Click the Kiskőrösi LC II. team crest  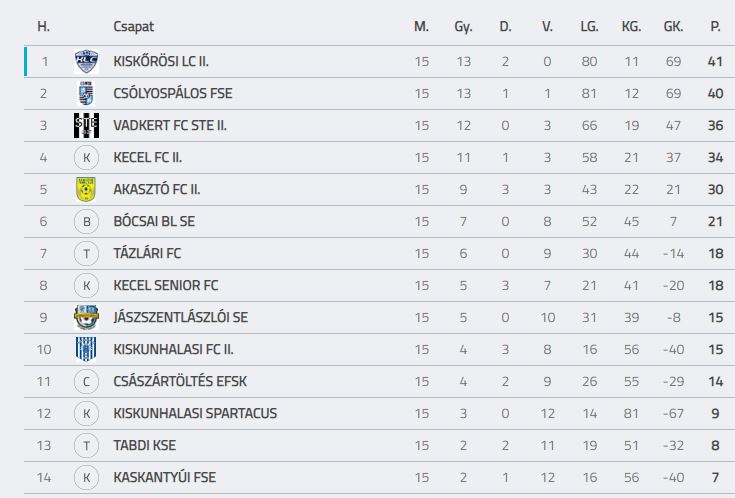point(86,61)
